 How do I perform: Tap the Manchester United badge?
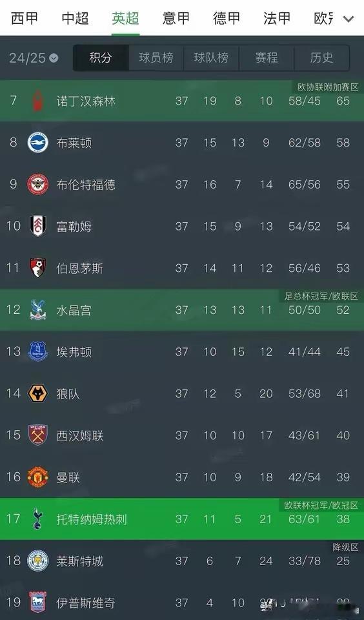click(x=37, y=477)
